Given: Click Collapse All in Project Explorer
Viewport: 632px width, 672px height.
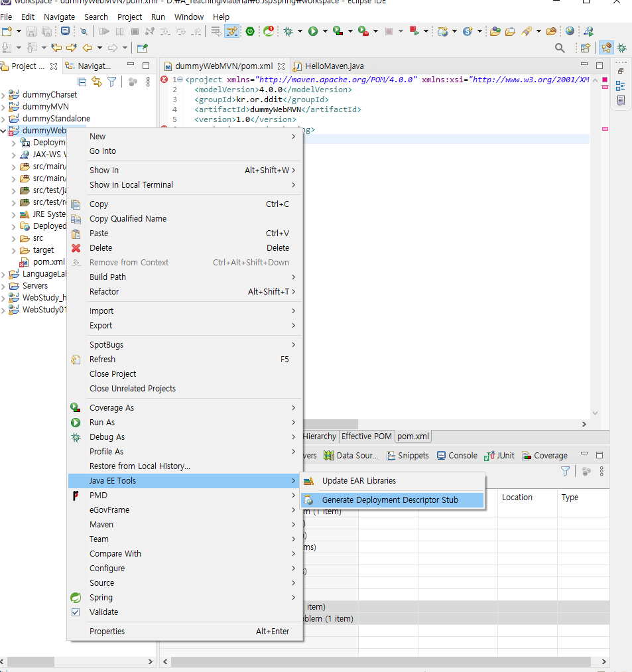Looking at the screenshot, I should [x=82, y=82].
